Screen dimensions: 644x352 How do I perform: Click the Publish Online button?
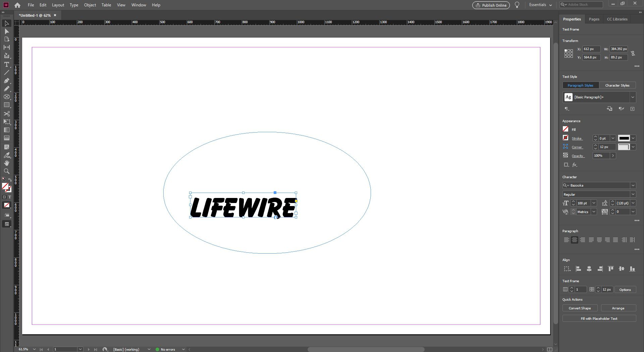tap(491, 5)
